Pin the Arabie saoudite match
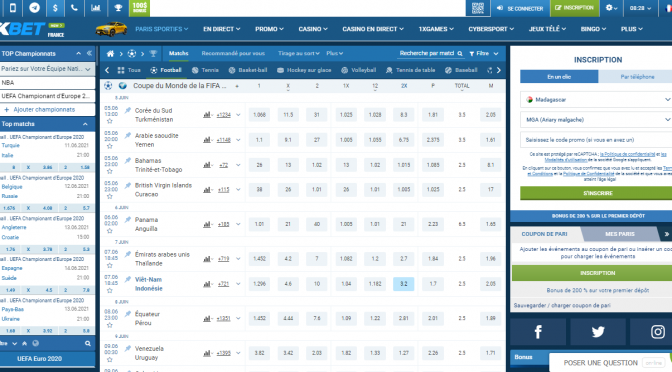Viewport: 672px width, 372px height. (x=128, y=135)
